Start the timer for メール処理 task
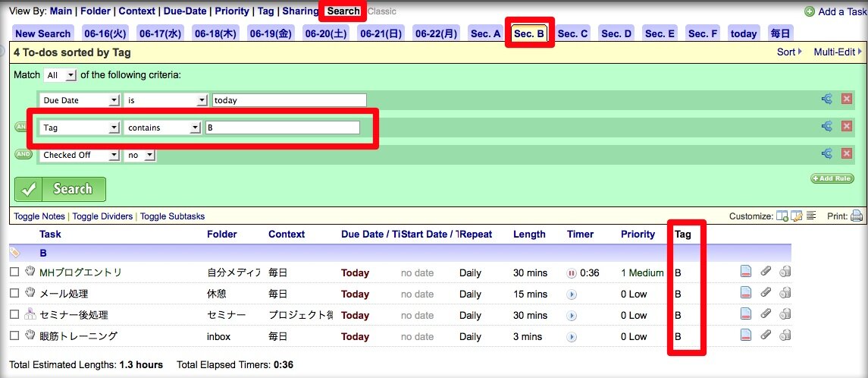This screenshot has width=868, height=378. pos(572,294)
